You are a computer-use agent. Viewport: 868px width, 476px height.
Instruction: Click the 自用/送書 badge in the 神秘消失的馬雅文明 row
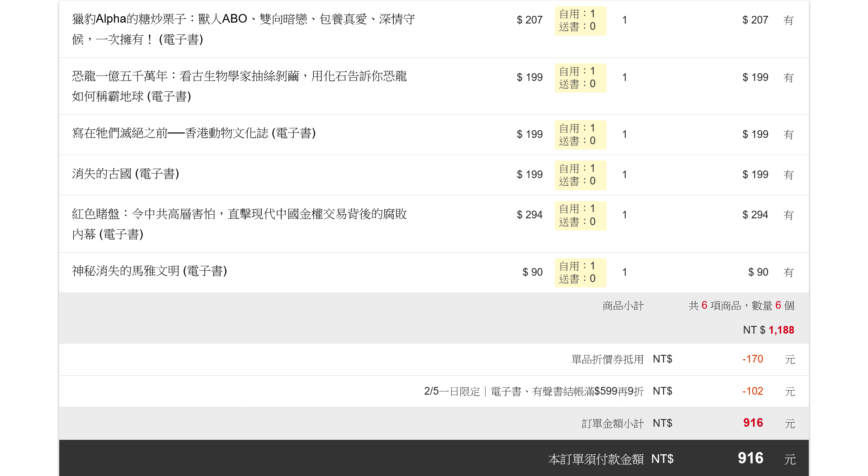(580, 273)
